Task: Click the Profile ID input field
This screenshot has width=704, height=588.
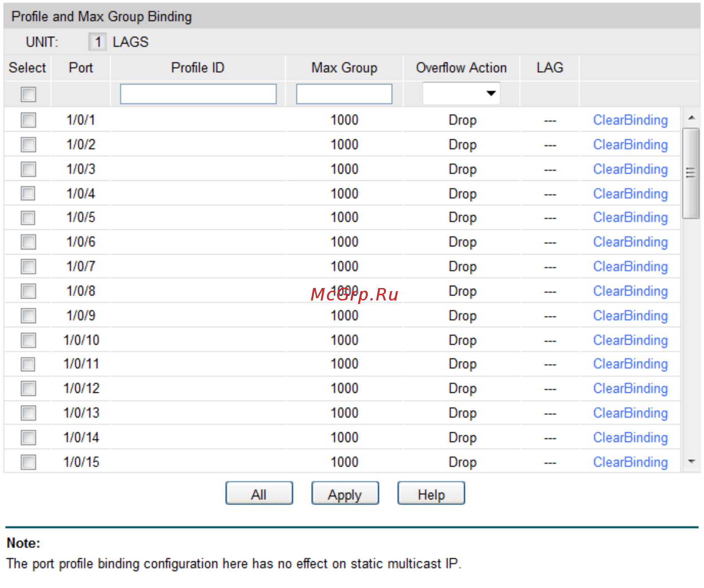Action: (198, 94)
